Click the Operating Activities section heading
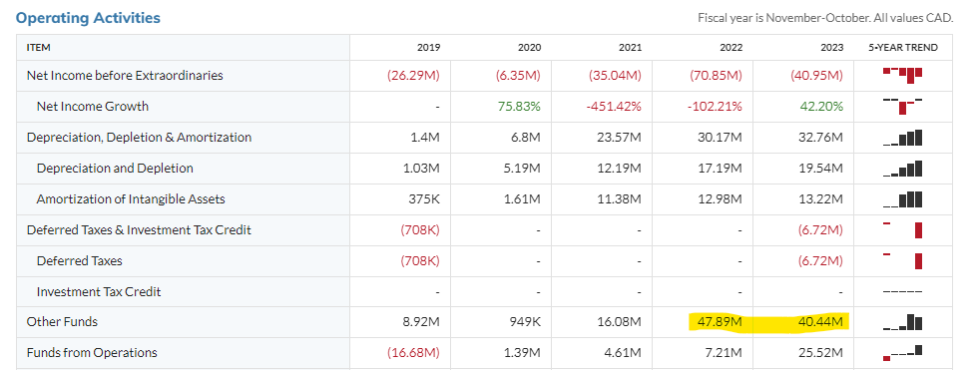Image resolution: width=980 pixels, height=370 pixels. click(x=88, y=18)
